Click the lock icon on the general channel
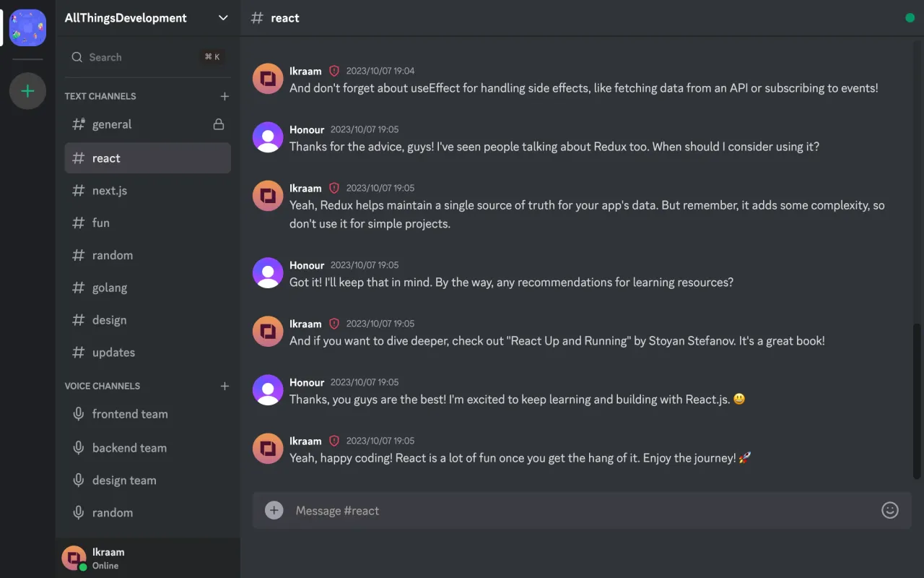Viewport: 924px width, 578px height. point(218,124)
